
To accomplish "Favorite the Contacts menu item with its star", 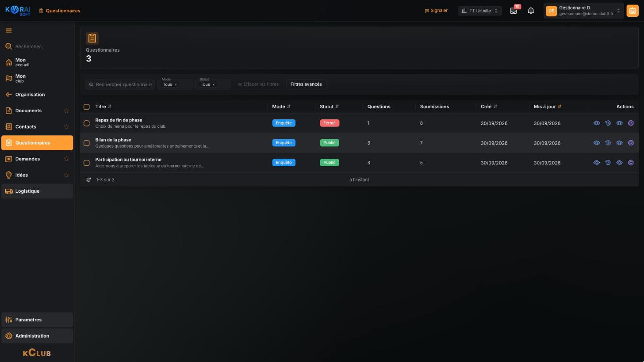I will pyautogui.click(x=66, y=127).
